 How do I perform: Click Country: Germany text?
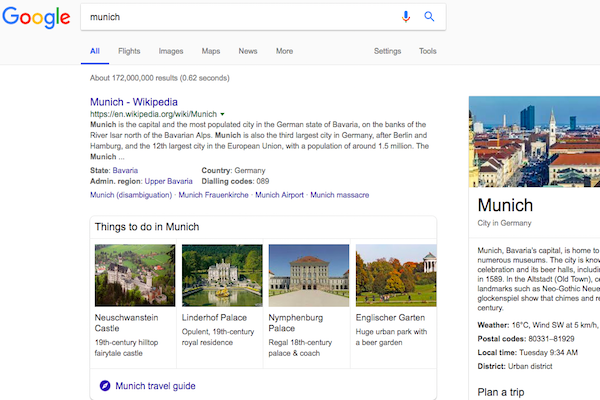pos(233,170)
